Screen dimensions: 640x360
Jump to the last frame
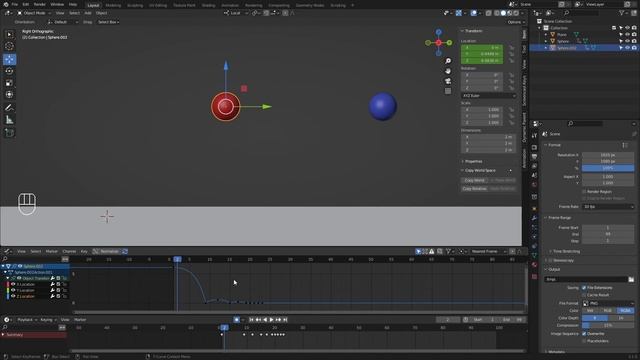click(x=285, y=320)
